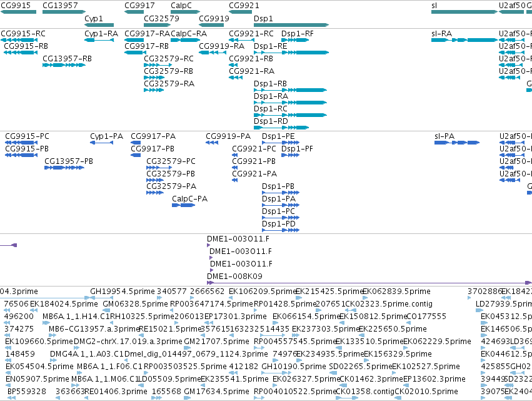Open the sl-RA transcript
Viewport: 532px width, 401px height.
tap(464, 40)
